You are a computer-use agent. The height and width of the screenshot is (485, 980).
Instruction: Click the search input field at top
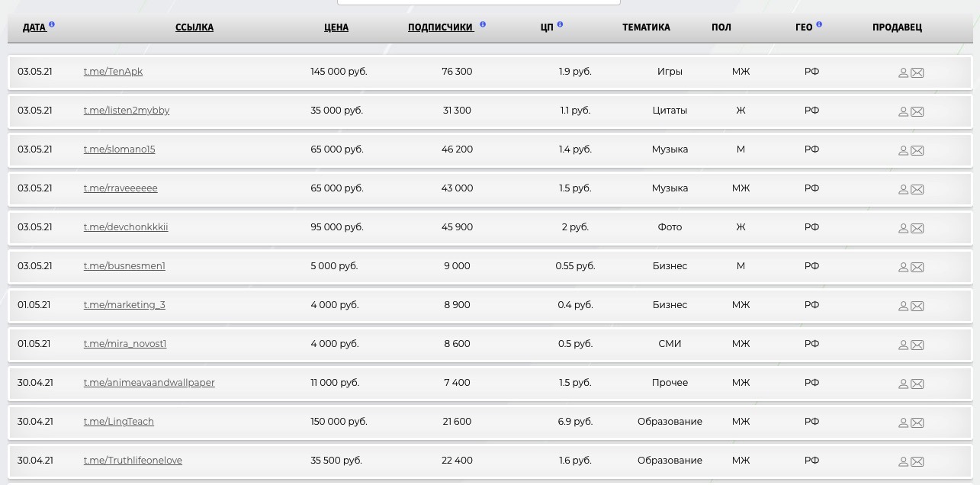[478, 2]
